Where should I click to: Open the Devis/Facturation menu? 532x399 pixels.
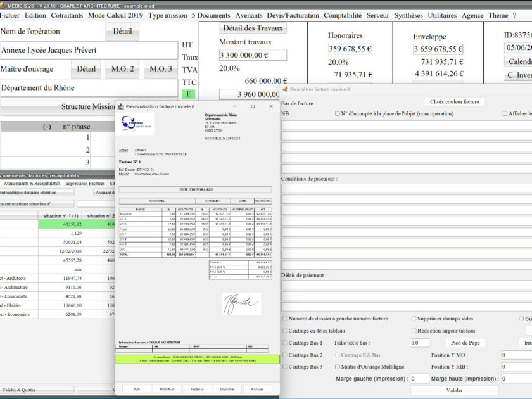click(293, 15)
